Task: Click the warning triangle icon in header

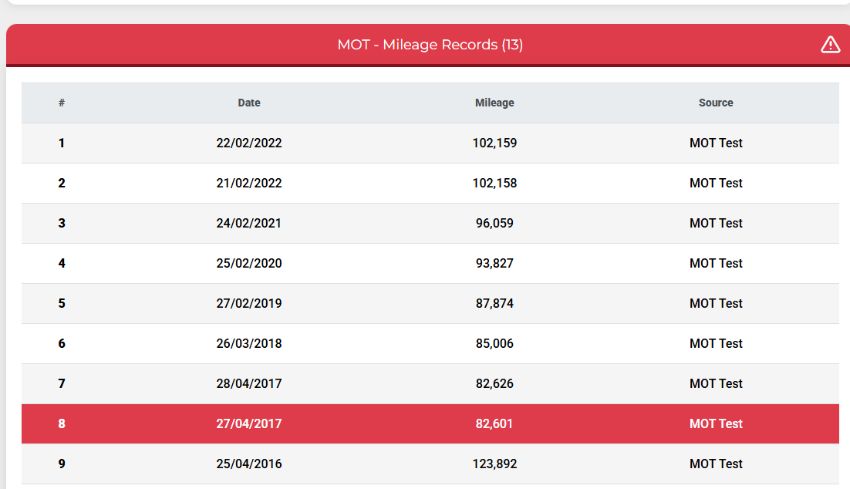Action: (x=830, y=45)
